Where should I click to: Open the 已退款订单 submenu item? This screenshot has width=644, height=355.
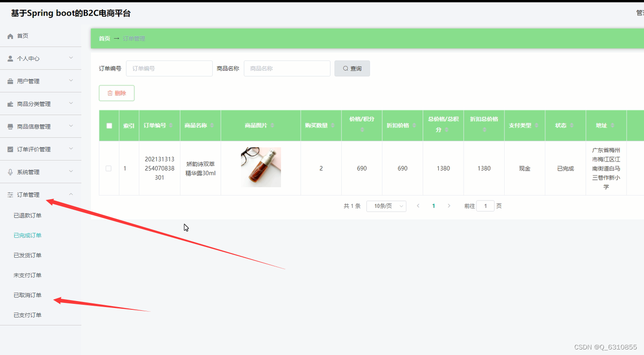click(27, 216)
